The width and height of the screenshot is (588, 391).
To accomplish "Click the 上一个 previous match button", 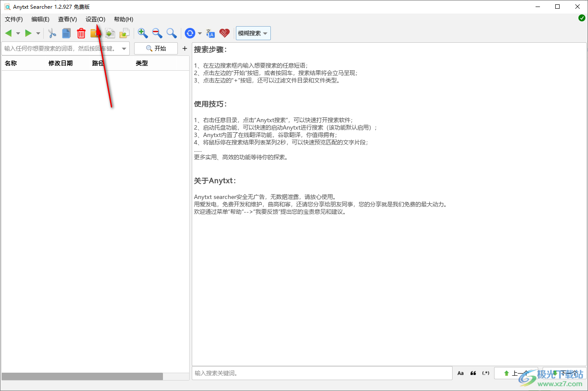I will pos(516,373).
